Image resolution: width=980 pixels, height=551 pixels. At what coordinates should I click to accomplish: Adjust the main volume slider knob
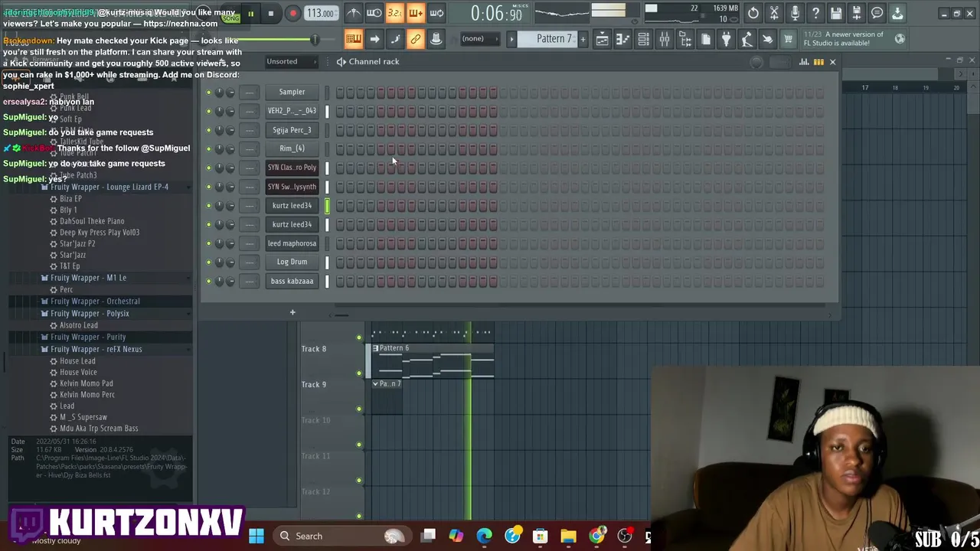pos(314,39)
